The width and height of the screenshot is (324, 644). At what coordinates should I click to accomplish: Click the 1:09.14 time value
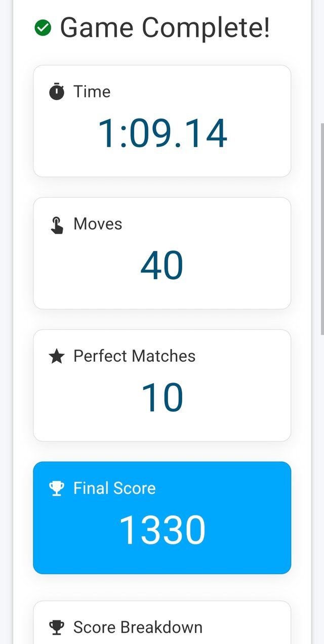point(162,134)
